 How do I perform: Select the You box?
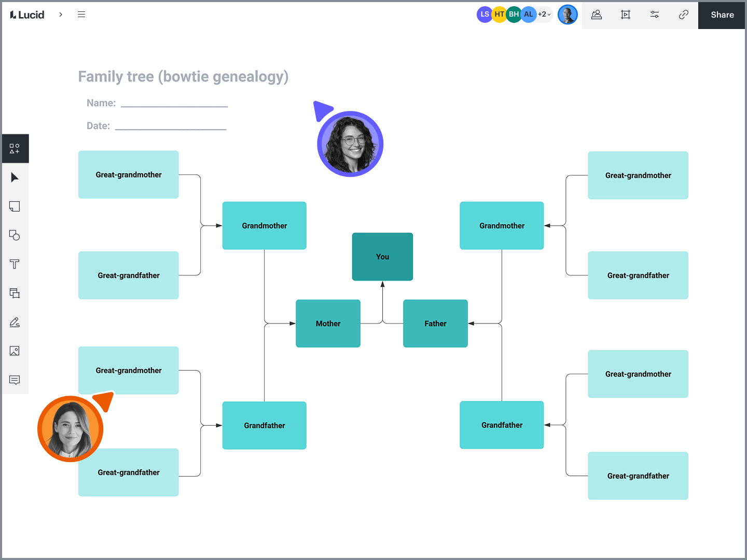point(383,257)
